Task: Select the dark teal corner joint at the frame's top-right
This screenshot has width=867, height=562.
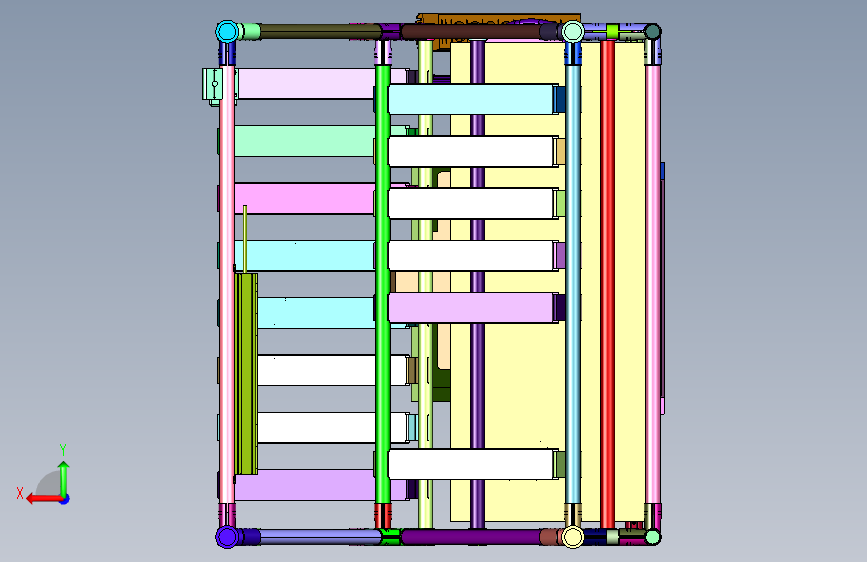Action: coord(653,32)
